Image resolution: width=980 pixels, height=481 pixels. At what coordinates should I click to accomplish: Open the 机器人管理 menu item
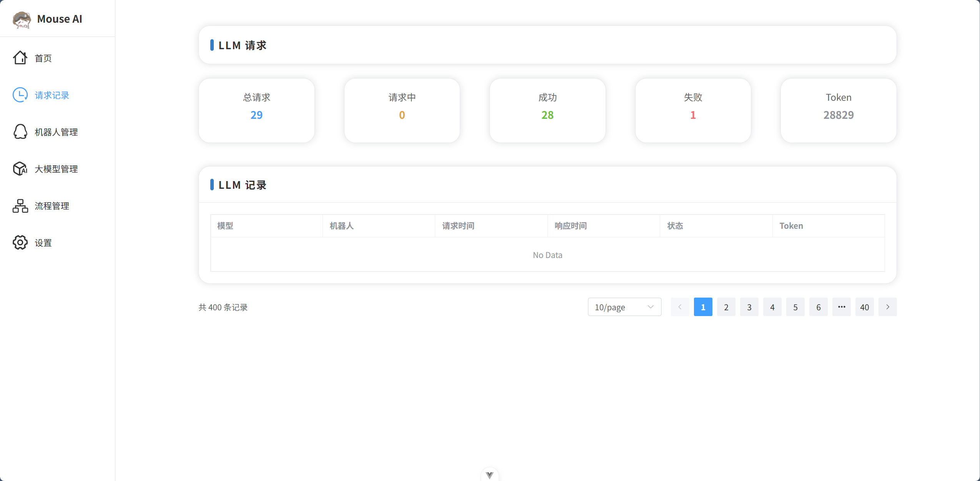pos(56,132)
